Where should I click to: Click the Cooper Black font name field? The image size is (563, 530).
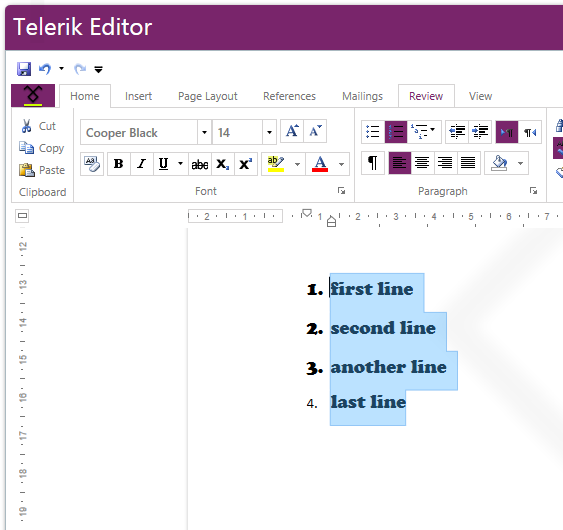139,132
